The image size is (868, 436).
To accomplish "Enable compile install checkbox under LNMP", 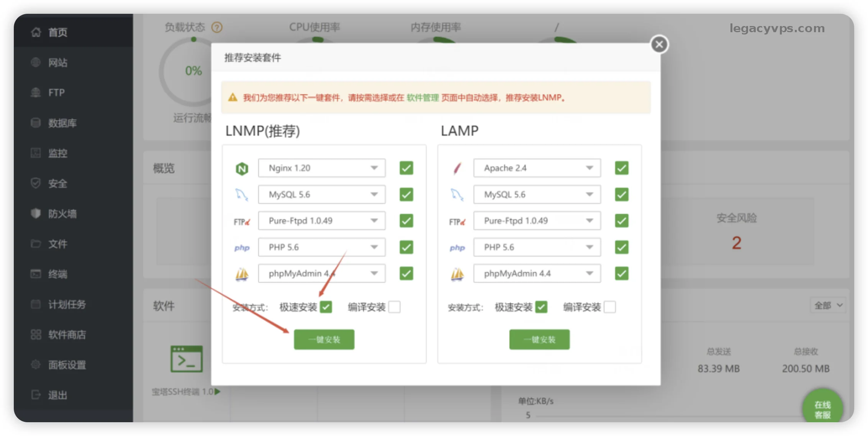I will pos(395,307).
